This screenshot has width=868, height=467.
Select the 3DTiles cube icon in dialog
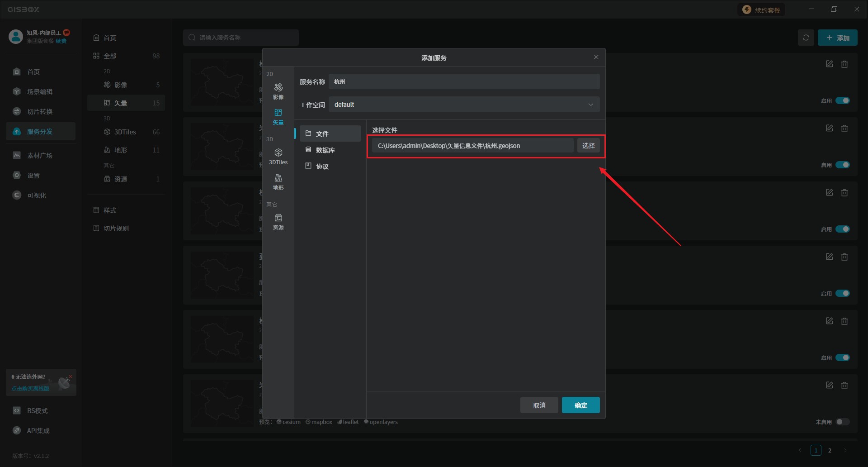tap(278, 156)
